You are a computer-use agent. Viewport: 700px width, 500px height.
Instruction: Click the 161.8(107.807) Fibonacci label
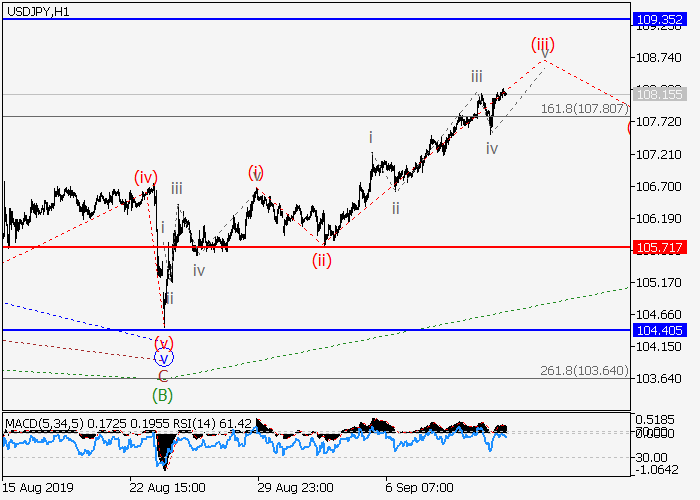tap(584, 108)
